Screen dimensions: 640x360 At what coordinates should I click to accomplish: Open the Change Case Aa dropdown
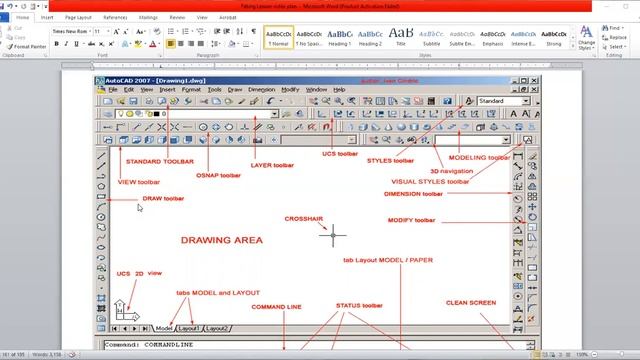coord(140,31)
